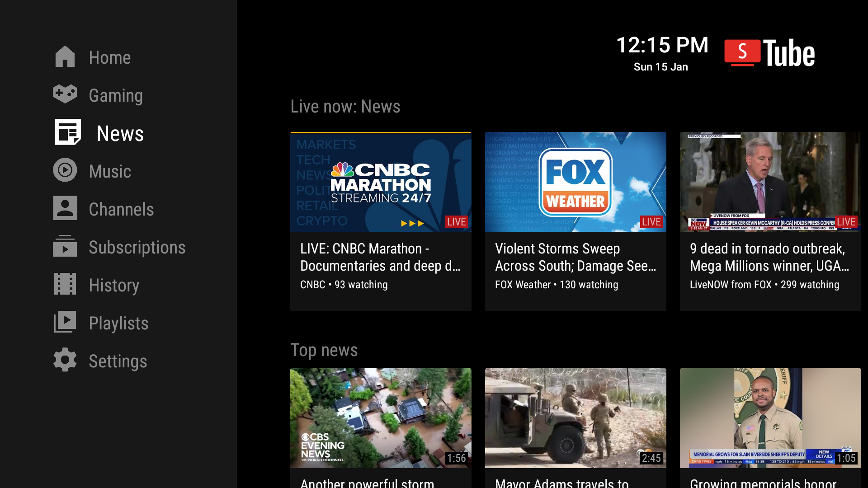868x488 pixels.
Task: Open 'Growing memorials honor' video title
Action: (x=763, y=483)
